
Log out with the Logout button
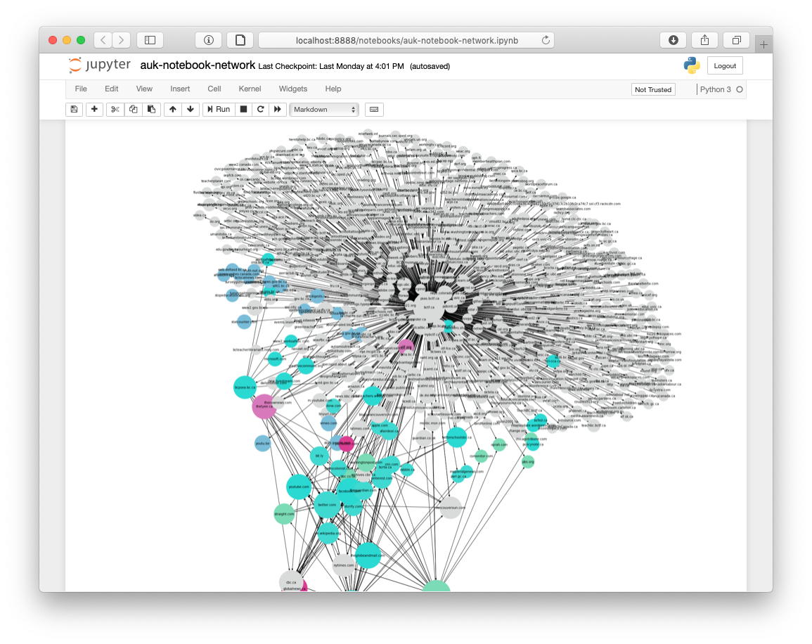[725, 66]
